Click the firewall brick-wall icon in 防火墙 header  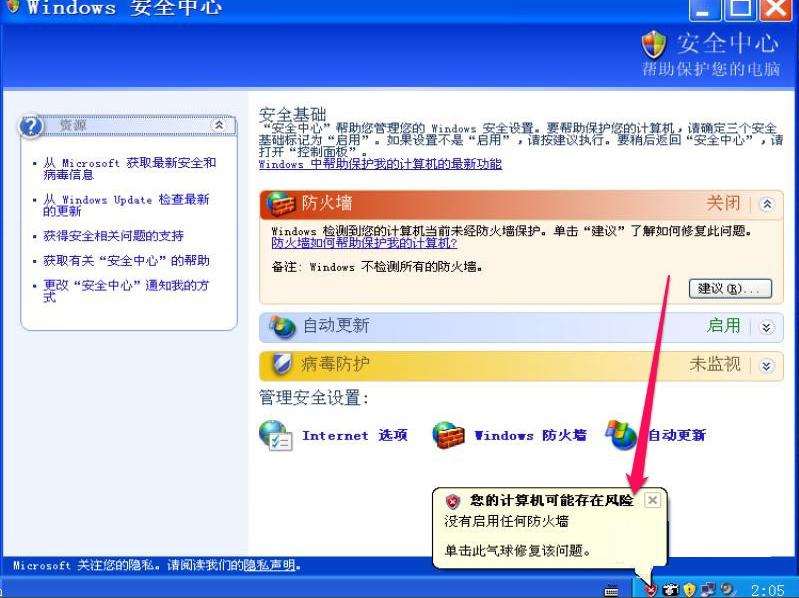(x=281, y=204)
